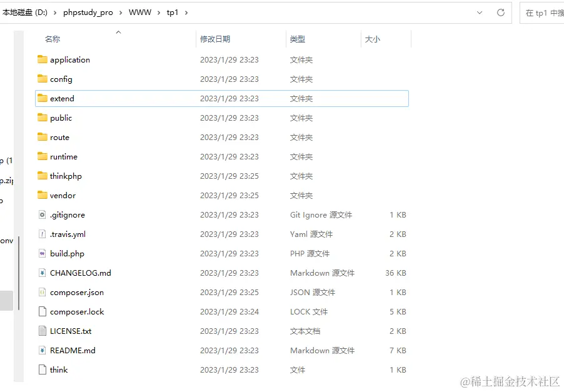
Task: Click composer.lock date 2023/1/29 23:24
Action: 229,312
